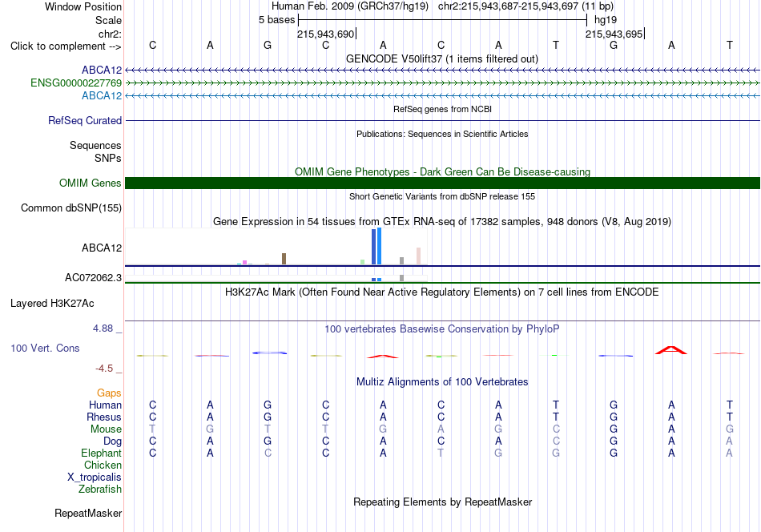Open the H3K27Ac Mark ENCODE track title
This screenshot has height=532, width=761.
point(442,292)
